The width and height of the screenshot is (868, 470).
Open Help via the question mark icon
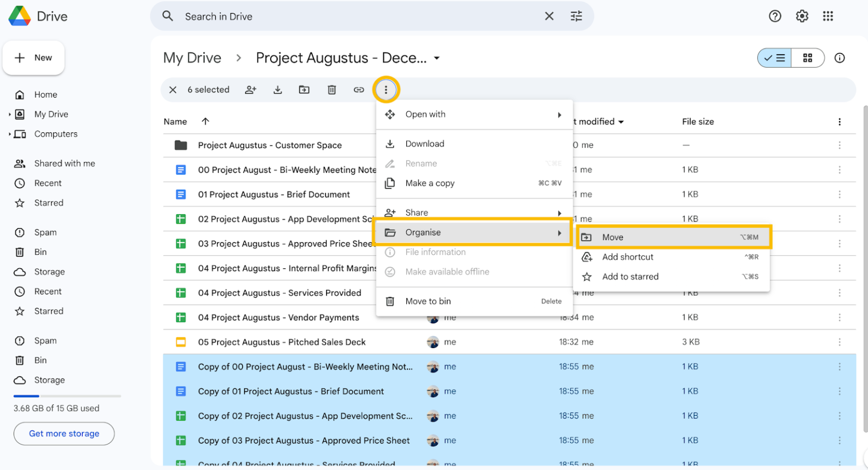click(x=775, y=16)
